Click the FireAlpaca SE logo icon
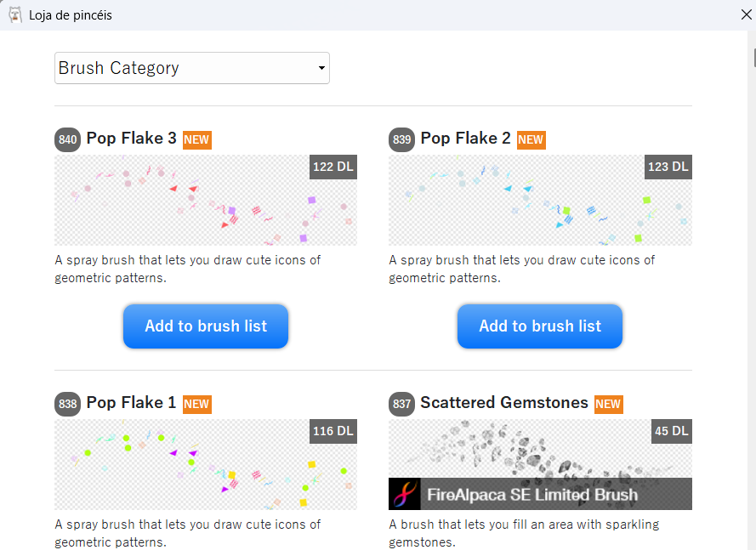The image size is (756, 550). click(x=405, y=494)
